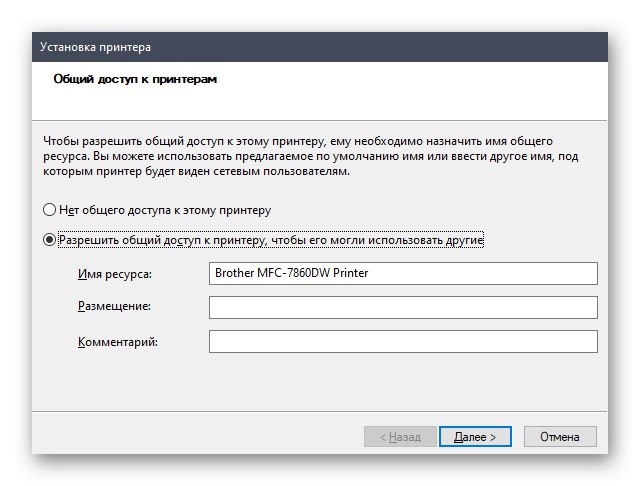Click the greyed-out "< Назад" button
640x486 pixels.
(398, 437)
